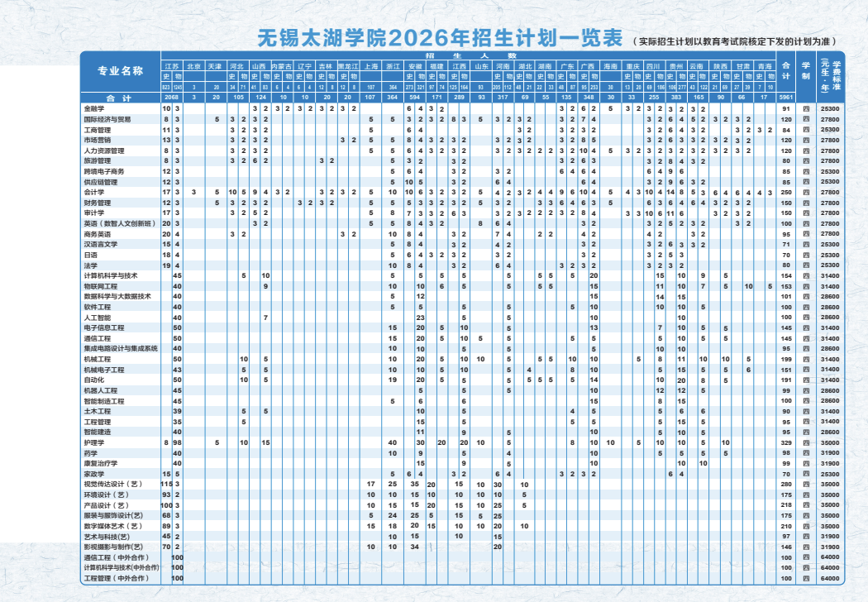Select the 工商管理 major row
This screenshot has height=602, width=868.
point(463,130)
